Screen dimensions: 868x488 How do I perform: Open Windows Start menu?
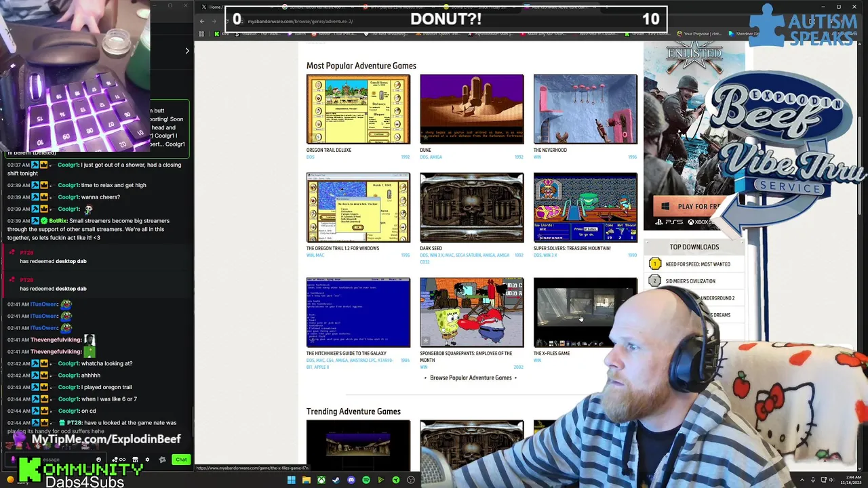pyautogui.click(x=292, y=480)
